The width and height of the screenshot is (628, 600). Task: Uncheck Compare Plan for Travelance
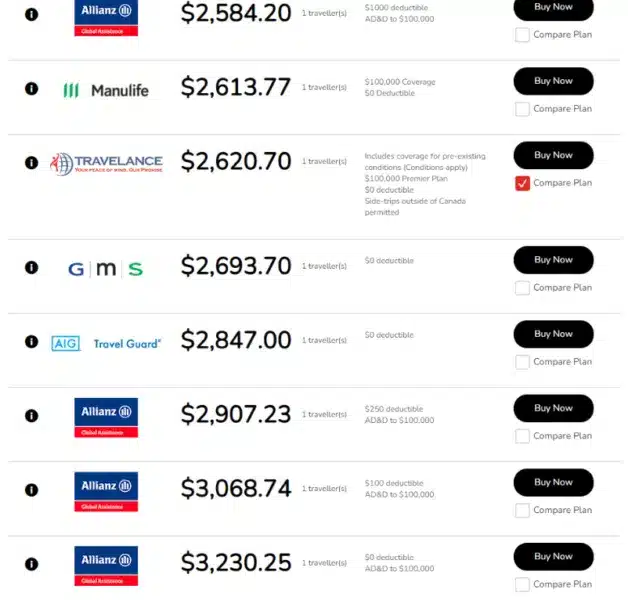click(522, 183)
